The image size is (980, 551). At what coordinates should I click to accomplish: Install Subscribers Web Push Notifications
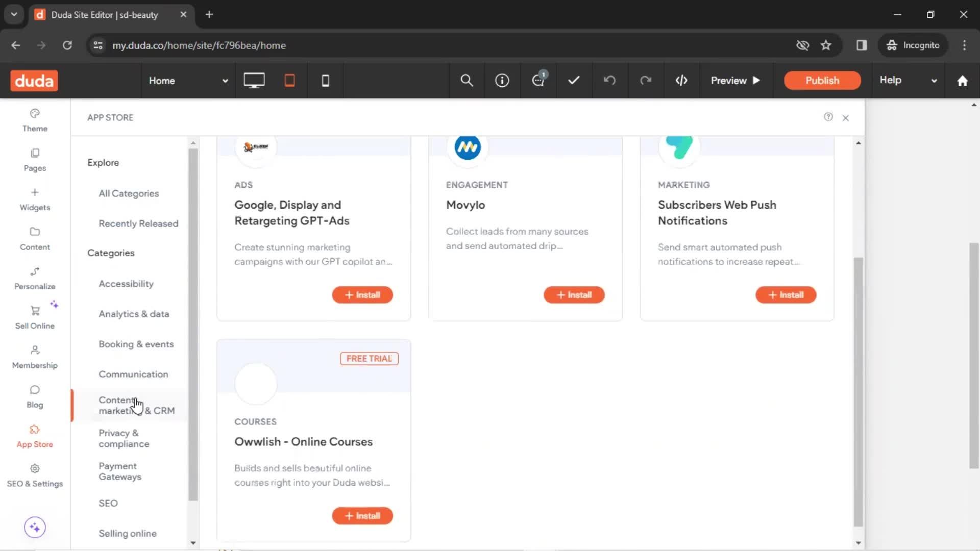point(786,295)
